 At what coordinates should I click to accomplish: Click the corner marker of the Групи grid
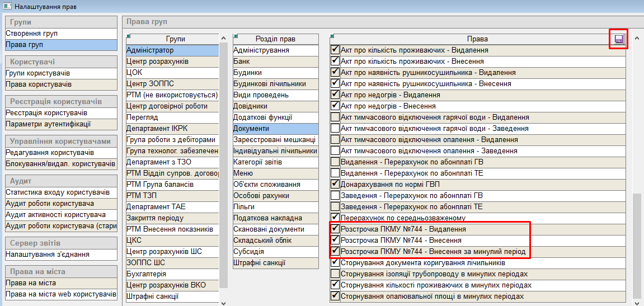pos(128,35)
